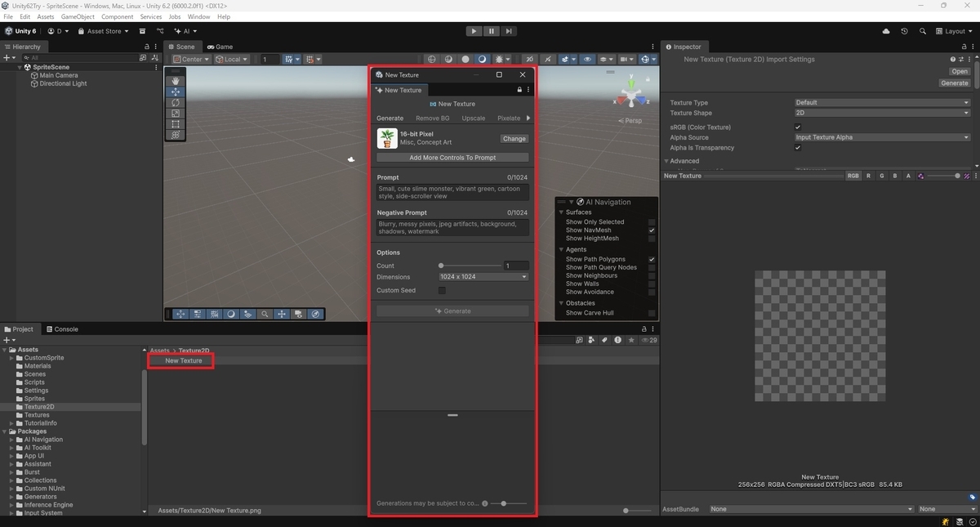The width and height of the screenshot is (980, 527).
Task: Select the Rect transform tool
Action: coord(175,125)
